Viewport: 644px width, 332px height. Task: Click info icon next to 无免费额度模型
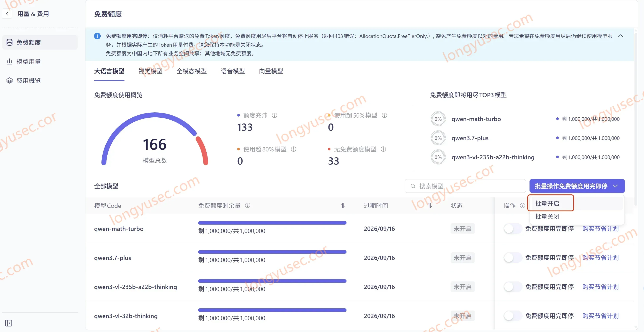pos(383,149)
